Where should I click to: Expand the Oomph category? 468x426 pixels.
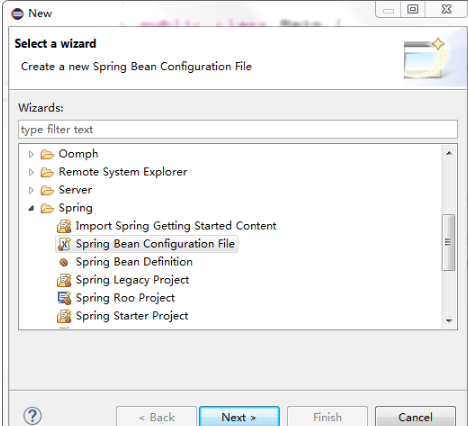(x=31, y=154)
